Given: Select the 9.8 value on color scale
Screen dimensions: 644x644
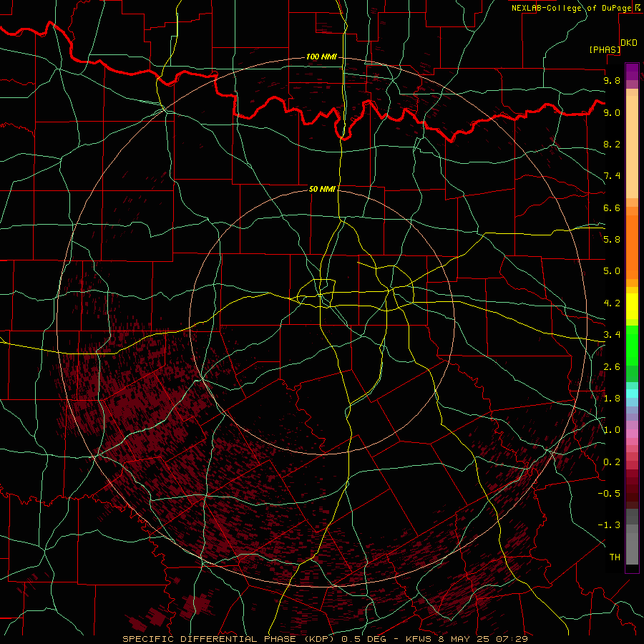Looking at the screenshot, I should [612, 80].
